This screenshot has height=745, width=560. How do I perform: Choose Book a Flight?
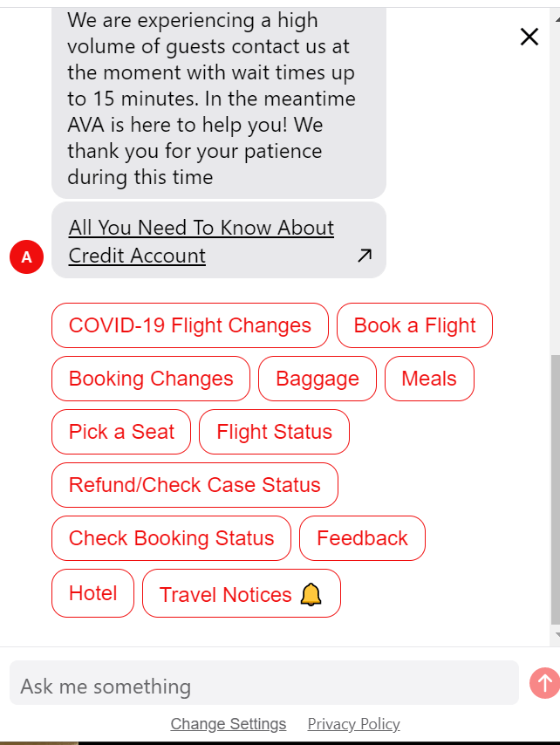point(414,325)
